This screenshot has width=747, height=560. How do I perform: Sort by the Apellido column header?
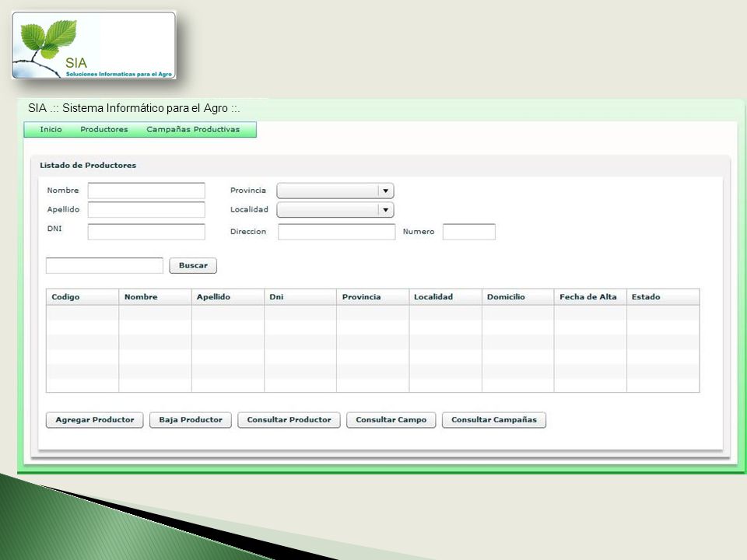click(228, 297)
